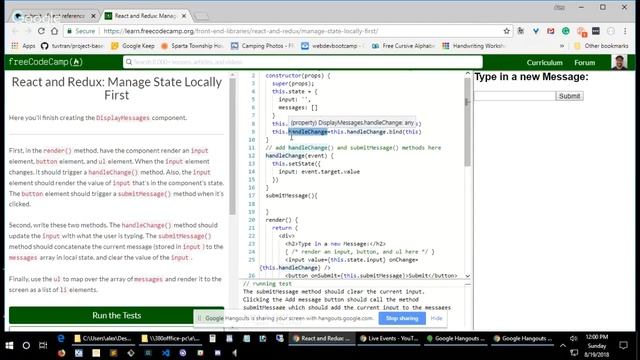640x360 pixels.
Task: Click the green Grammarly extension icon
Action: point(566,31)
